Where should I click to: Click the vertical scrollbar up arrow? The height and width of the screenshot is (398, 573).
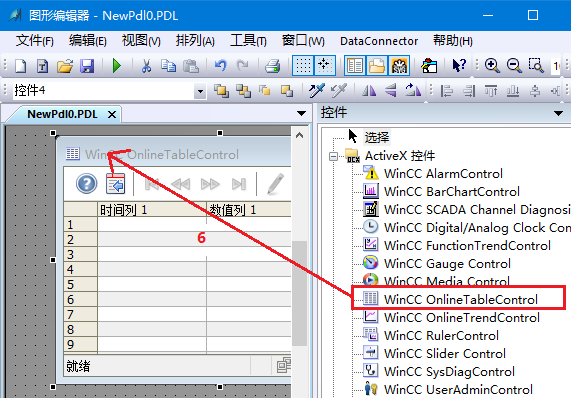click(299, 135)
